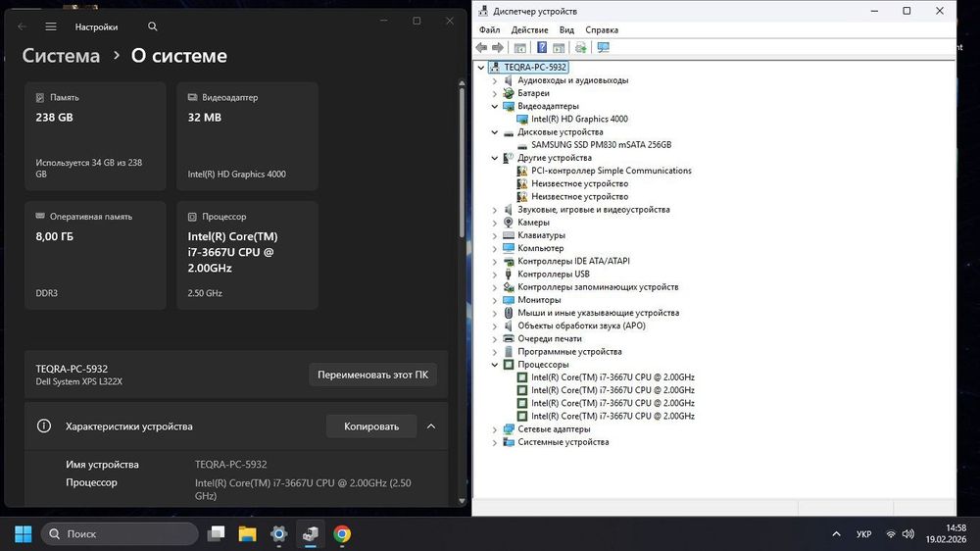This screenshot has width=980, height=551.
Task: Click the Память 238 GB card
Action: (x=95, y=135)
